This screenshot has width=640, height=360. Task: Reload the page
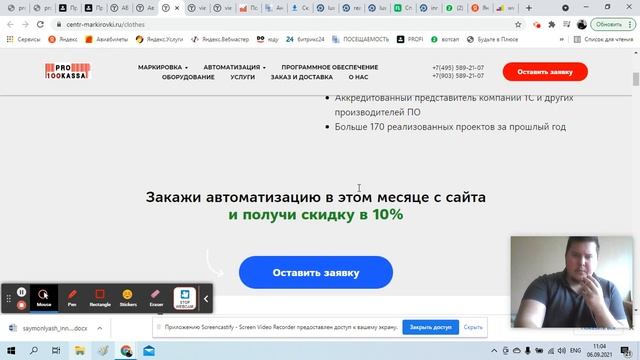tap(40, 24)
